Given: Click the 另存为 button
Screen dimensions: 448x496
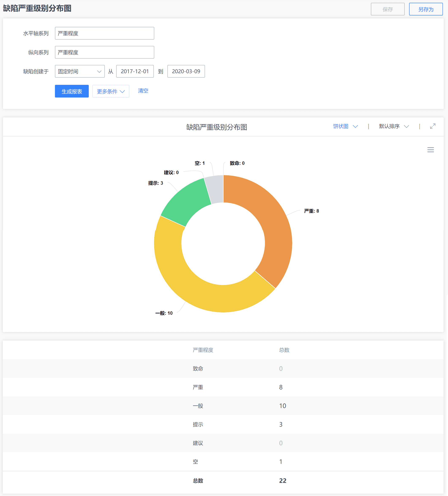Looking at the screenshot, I should coord(426,9).
